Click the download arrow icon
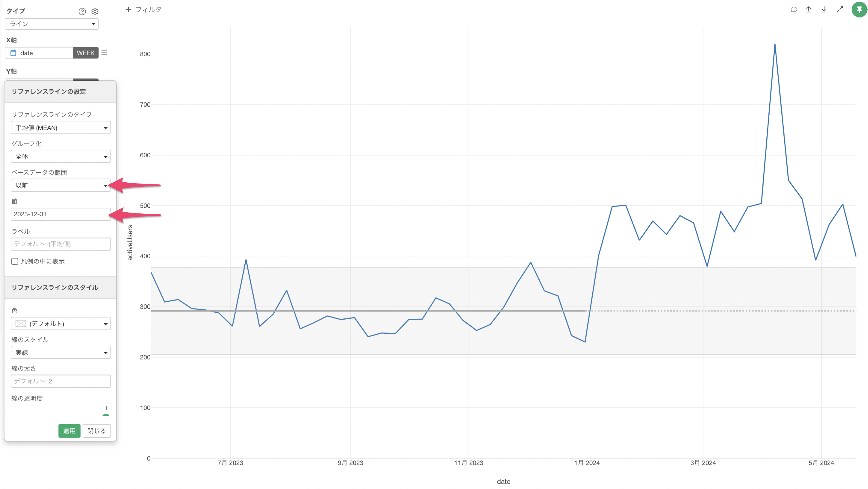 tap(824, 9)
